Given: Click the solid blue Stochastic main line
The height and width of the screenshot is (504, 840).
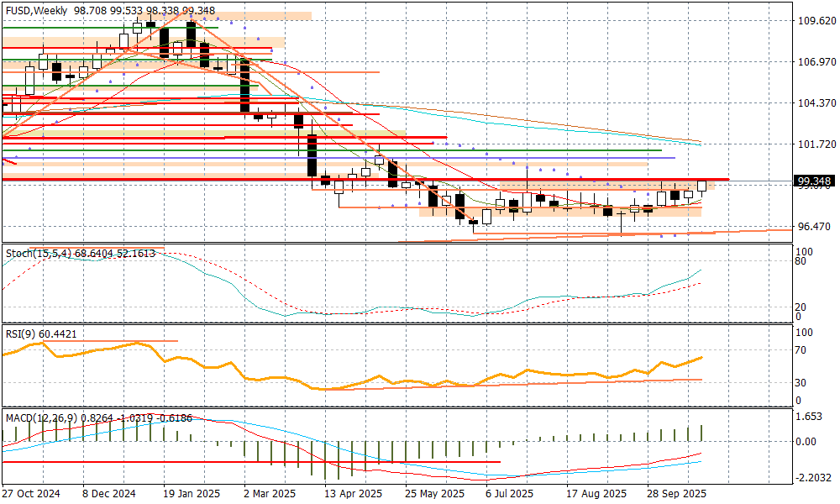Looking at the screenshot, I should click(x=588, y=298).
